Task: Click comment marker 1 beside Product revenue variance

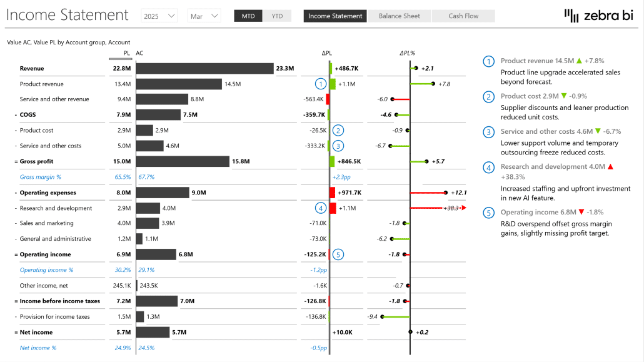Action: point(320,84)
